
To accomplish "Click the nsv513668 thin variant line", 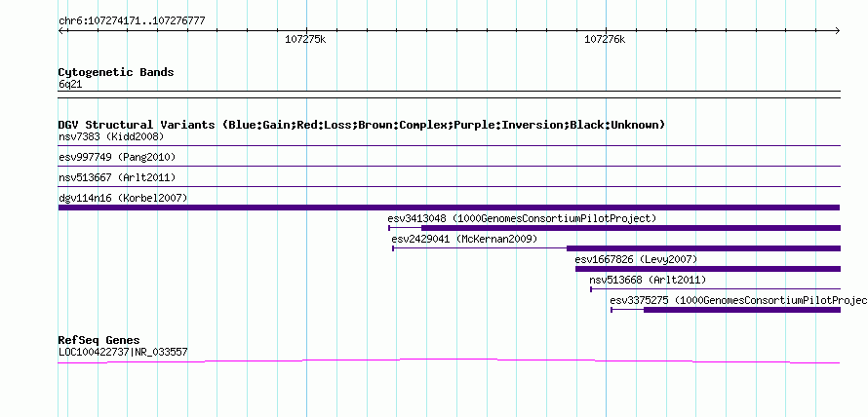I will click(x=715, y=289).
